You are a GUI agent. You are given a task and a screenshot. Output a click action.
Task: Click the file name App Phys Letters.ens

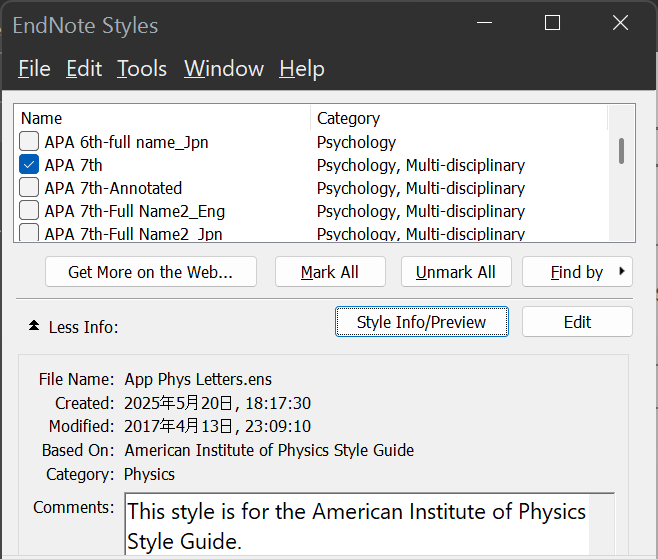[x=198, y=379]
